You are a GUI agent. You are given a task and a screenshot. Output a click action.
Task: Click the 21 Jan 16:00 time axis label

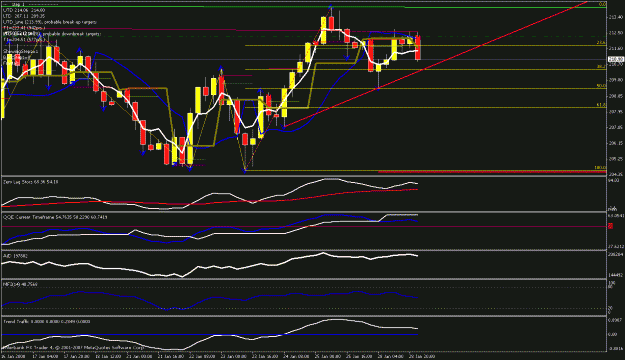[x=171, y=356]
